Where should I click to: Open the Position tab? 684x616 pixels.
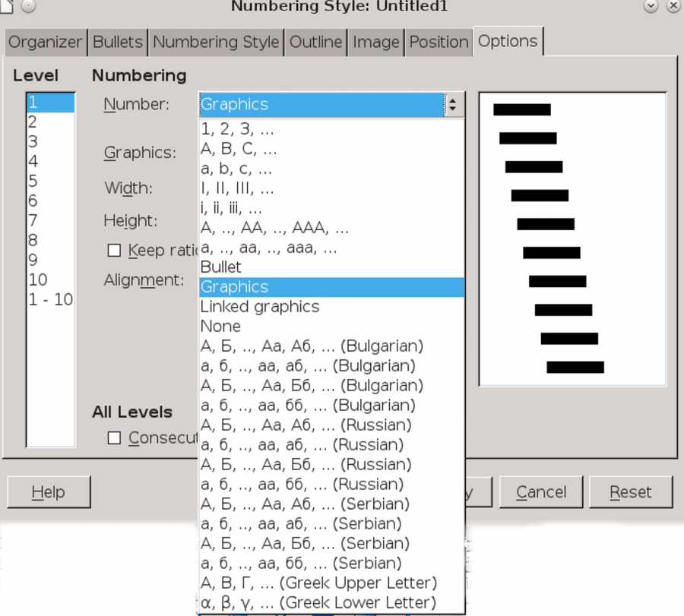439,43
